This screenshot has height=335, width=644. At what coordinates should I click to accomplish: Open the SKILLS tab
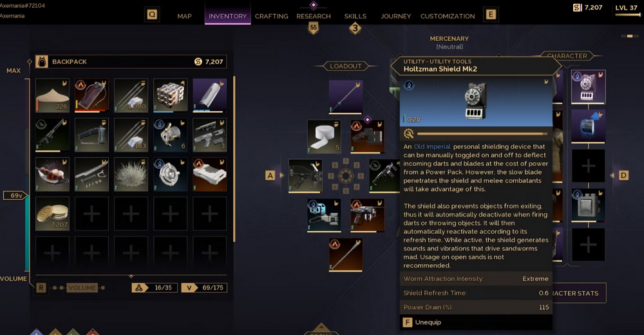[355, 16]
